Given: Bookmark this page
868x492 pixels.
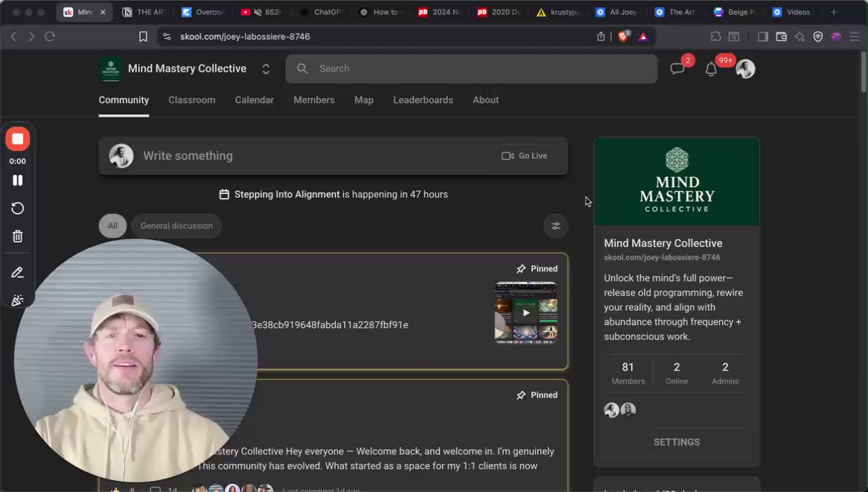Looking at the screenshot, I should pos(143,37).
